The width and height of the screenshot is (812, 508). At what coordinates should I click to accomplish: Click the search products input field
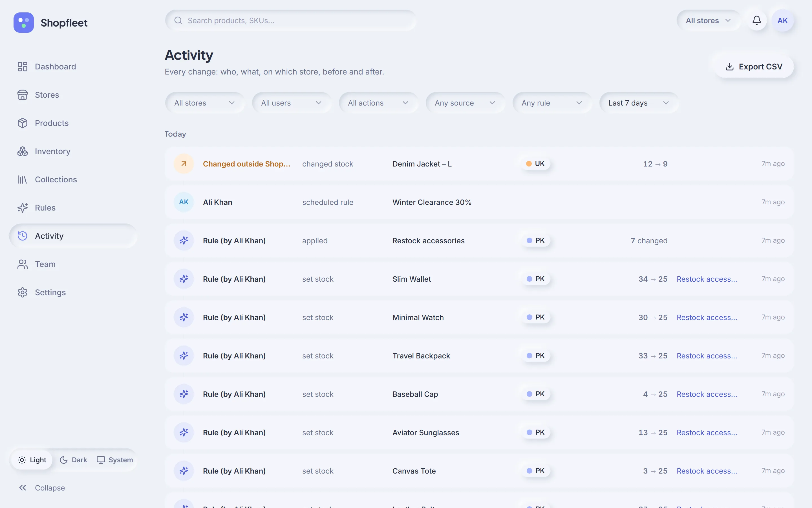point(291,21)
